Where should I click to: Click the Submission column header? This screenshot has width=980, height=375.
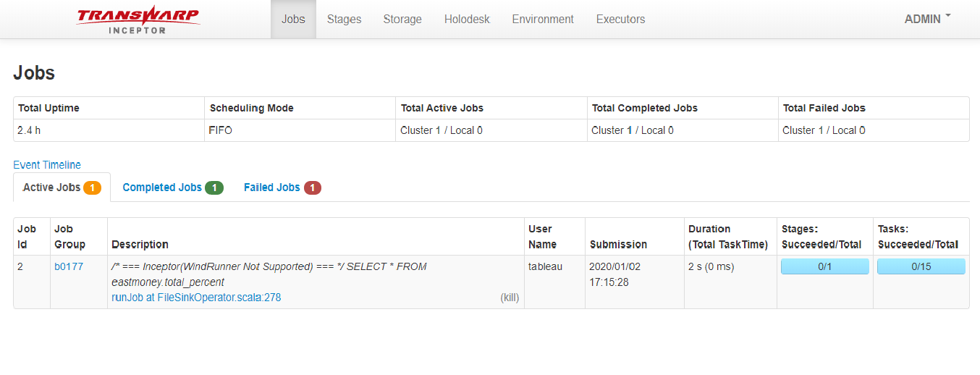coord(618,244)
